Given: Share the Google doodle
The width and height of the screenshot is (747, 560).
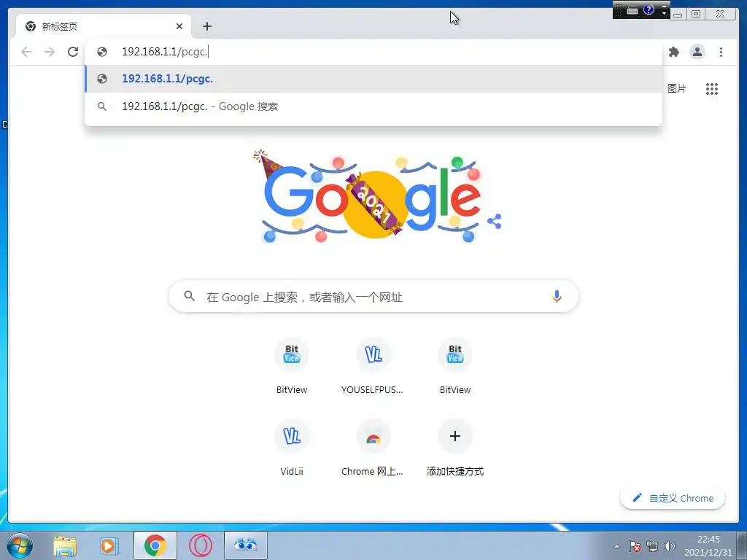Looking at the screenshot, I should click(495, 221).
